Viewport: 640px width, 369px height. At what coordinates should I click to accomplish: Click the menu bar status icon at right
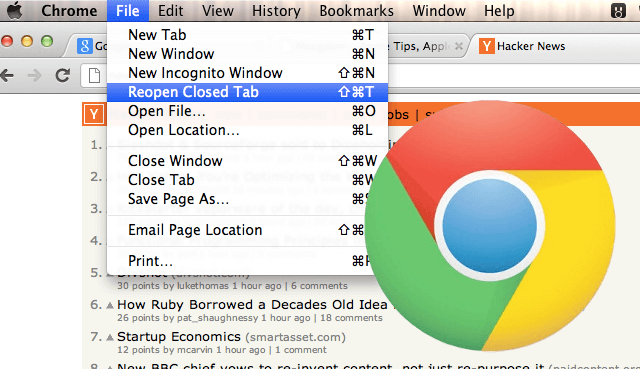pyautogui.click(x=618, y=11)
